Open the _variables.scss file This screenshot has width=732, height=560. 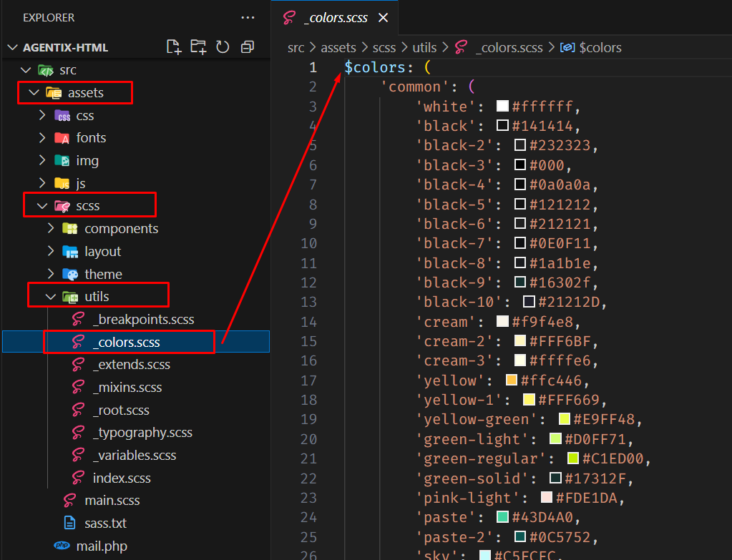(x=134, y=456)
